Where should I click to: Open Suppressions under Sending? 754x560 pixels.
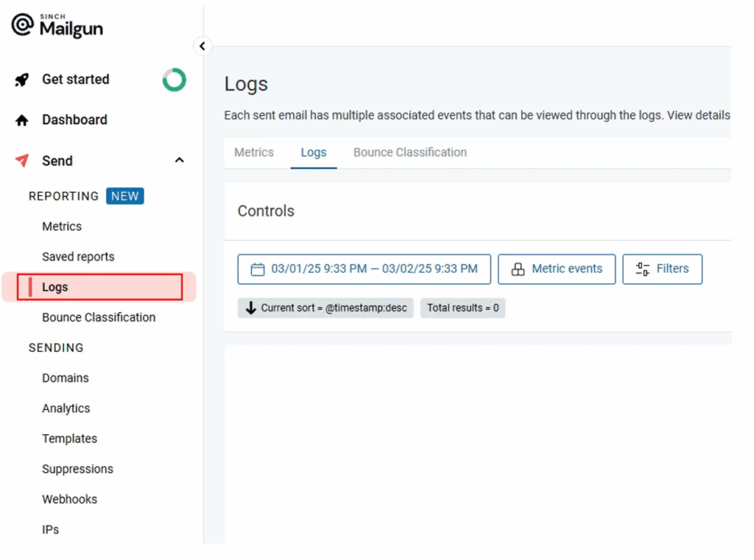coord(77,469)
